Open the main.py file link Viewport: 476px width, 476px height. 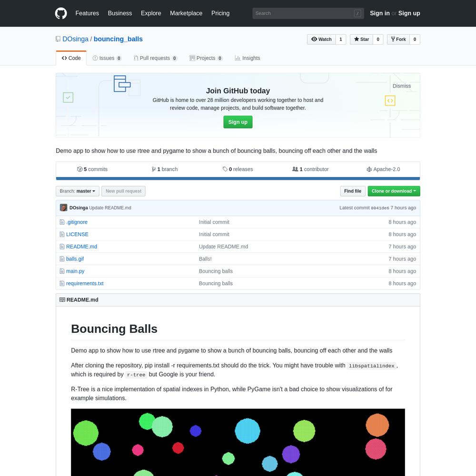point(75,271)
